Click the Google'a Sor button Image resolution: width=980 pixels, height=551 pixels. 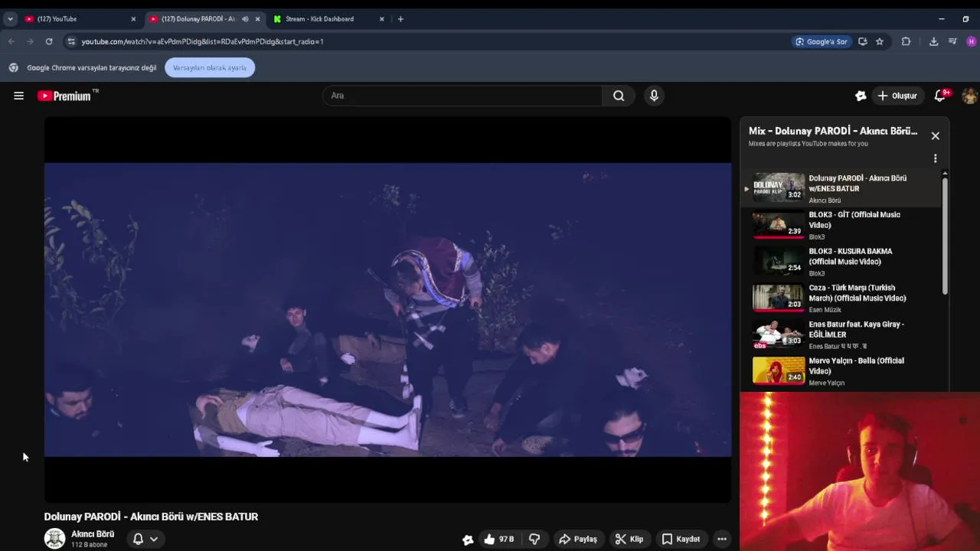[822, 41]
